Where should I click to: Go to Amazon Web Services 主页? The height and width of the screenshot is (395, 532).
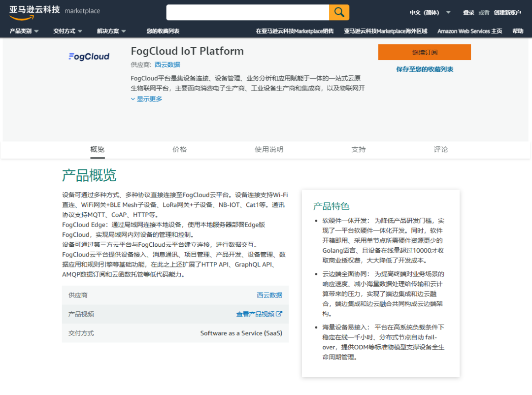pyautogui.click(x=469, y=31)
